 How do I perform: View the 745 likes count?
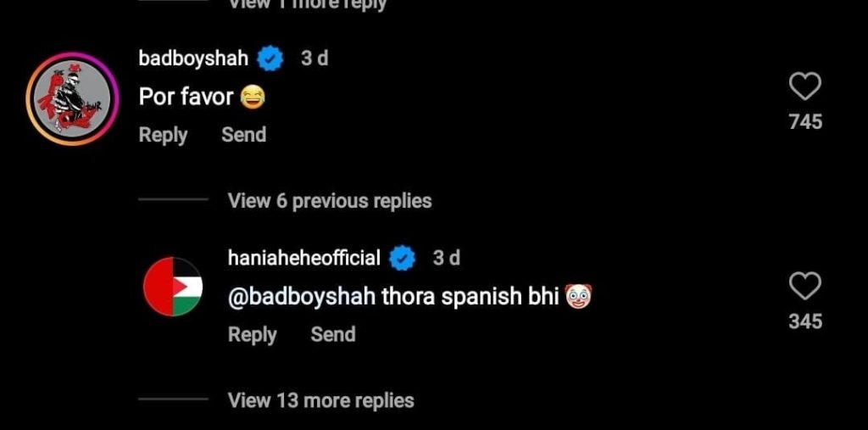tap(805, 122)
